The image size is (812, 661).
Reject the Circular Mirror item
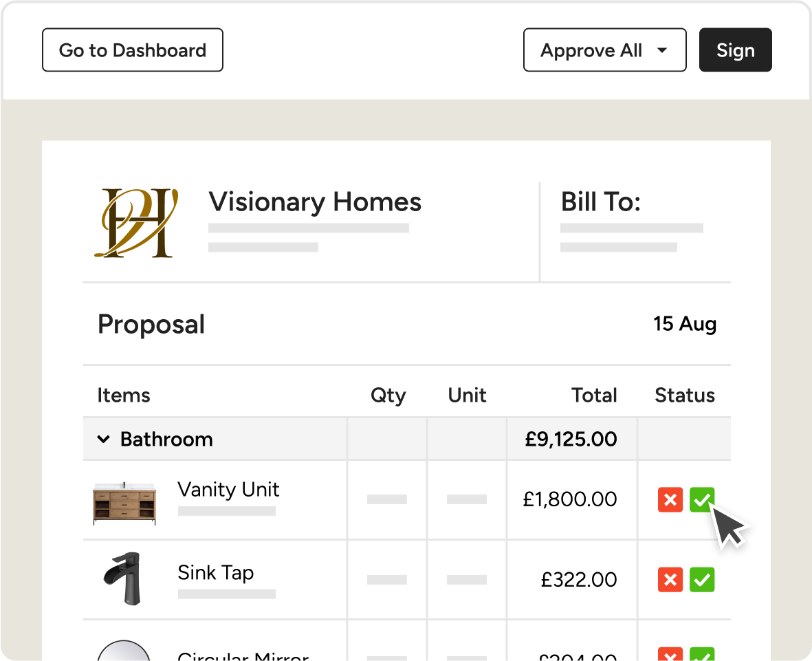[670, 653]
